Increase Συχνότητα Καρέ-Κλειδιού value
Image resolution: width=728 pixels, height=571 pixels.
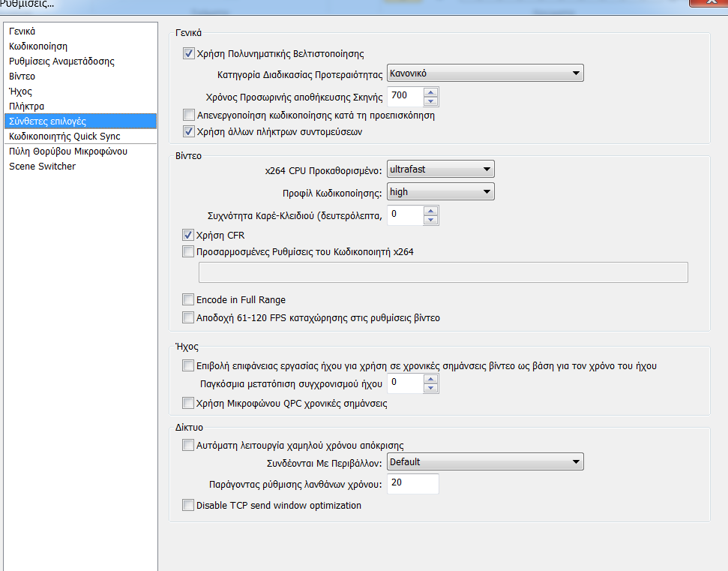pyautogui.click(x=431, y=211)
